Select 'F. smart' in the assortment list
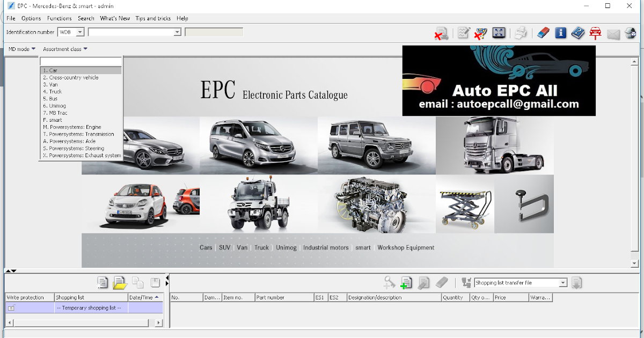The width and height of the screenshot is (644, 338). [53, 120]
